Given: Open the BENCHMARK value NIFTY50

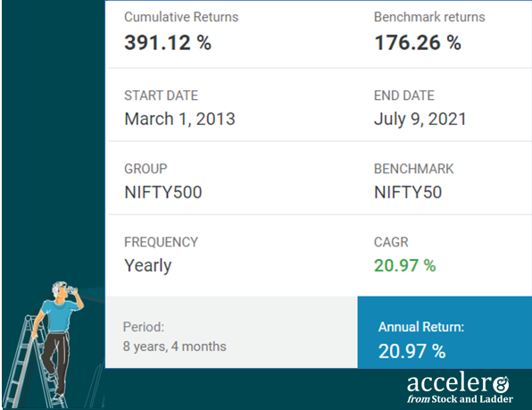Looking at the screenshot, I should pyautogui.click(x=408, y=192).
